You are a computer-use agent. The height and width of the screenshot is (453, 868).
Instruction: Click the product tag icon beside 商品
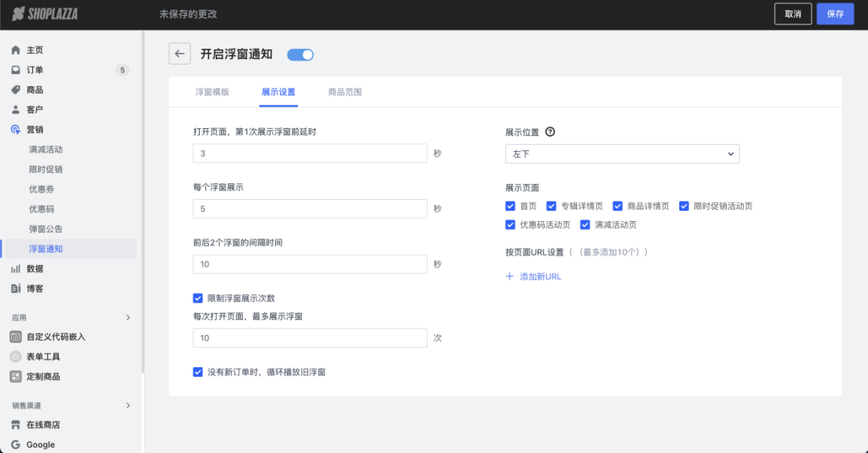click(16, 90)
